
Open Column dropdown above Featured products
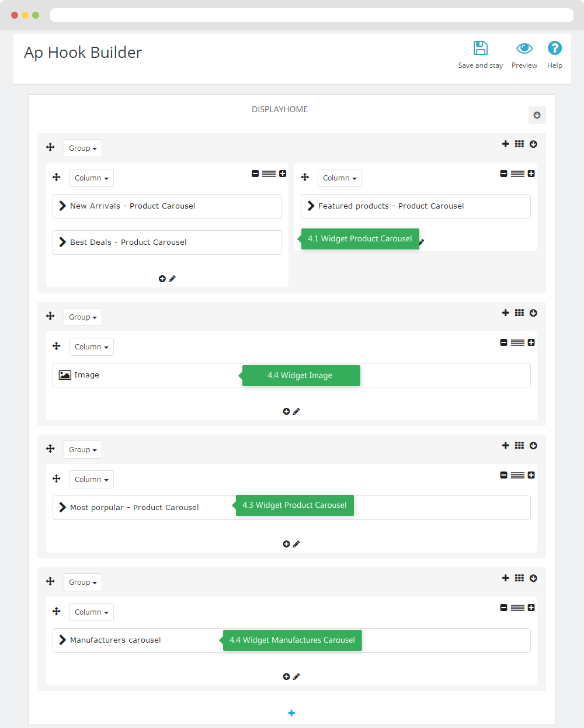pos(340,178)
